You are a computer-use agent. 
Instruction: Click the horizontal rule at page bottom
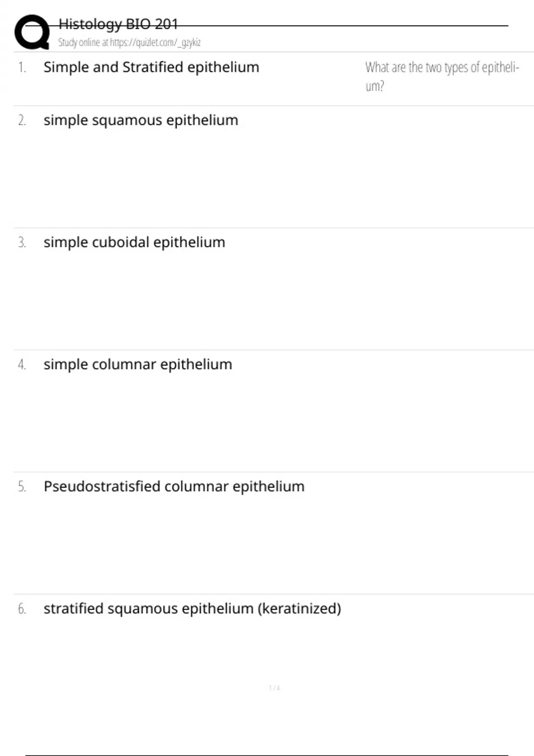pos(267,755)
